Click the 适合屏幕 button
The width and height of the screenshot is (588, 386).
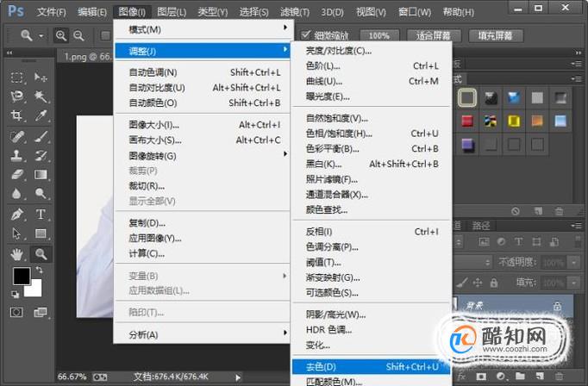coord(433,35)
